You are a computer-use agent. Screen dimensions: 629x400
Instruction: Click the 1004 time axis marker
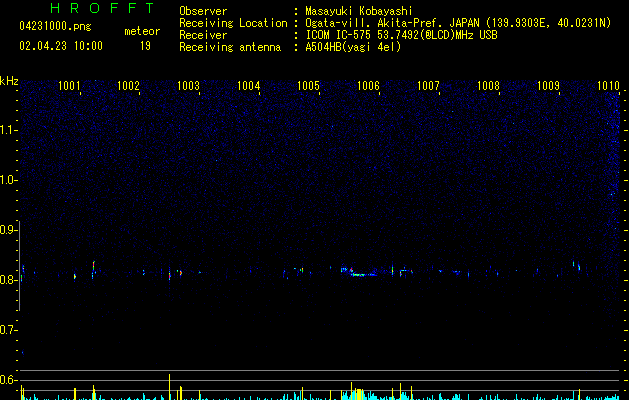pyautogui.click(x=249, y=86)
